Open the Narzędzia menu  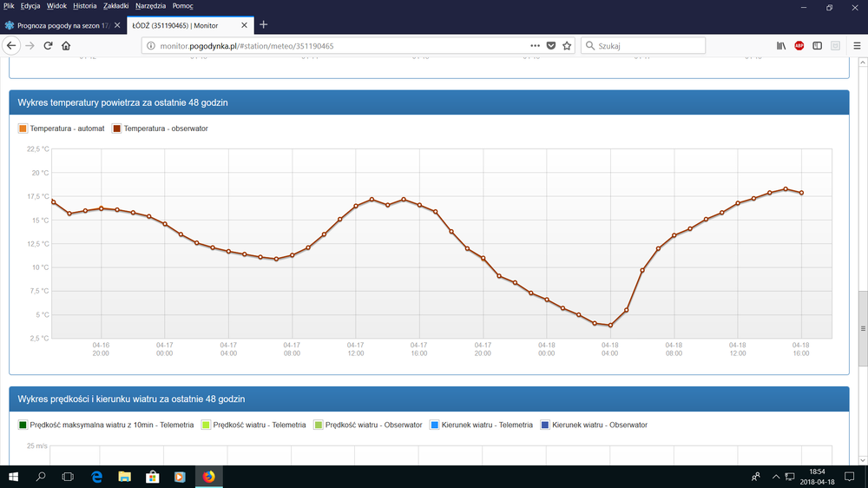click(x=150, y=5)
